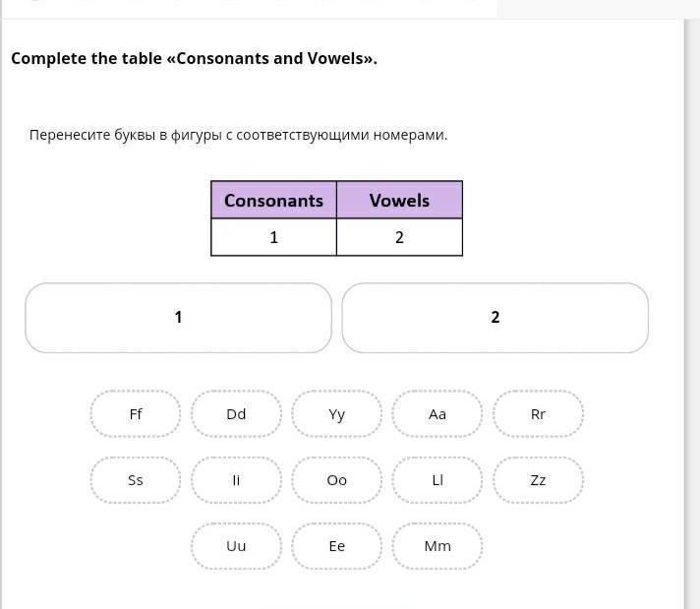Image resolution: width=700 pixels, height=609 pixels.
Task: Select the Aa letter chip
Action: coord(437,414)
